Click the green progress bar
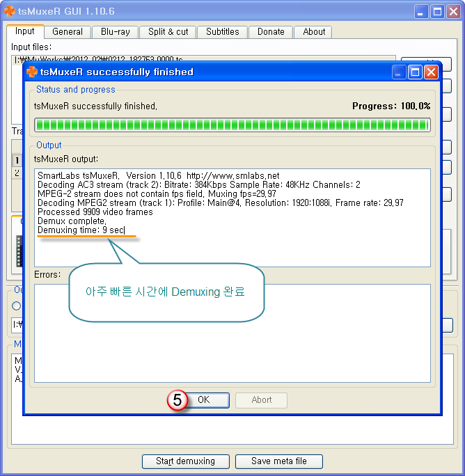This screenshot has width=465, height=476. (232, 125)
